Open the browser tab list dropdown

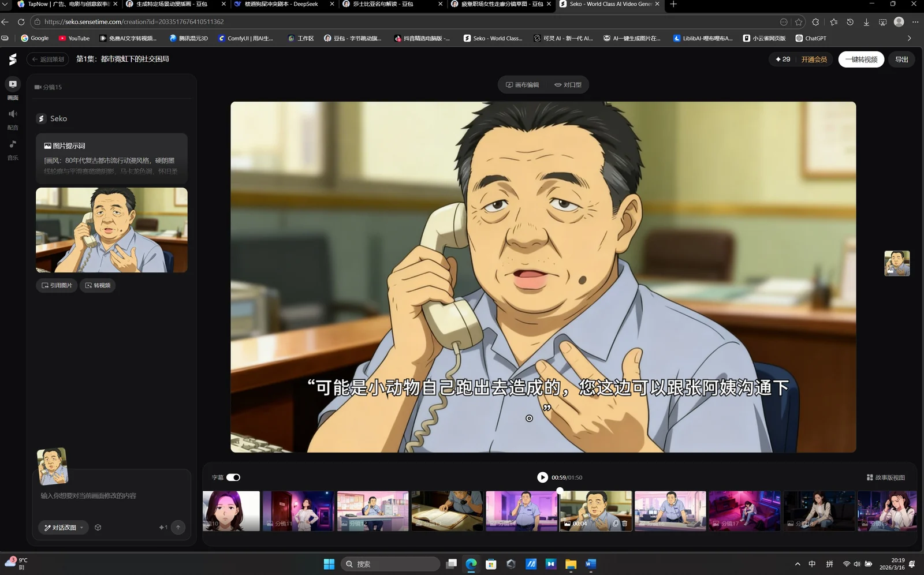(5, 4)
